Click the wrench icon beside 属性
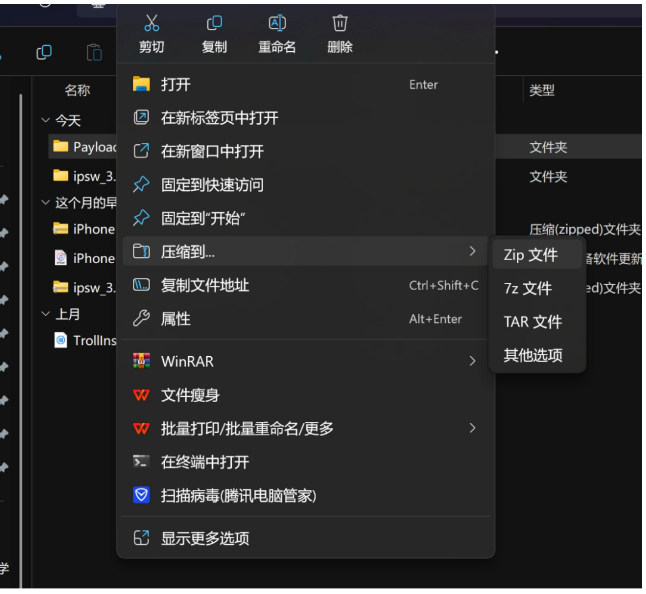The image size is (646, 594). point(141,318)
